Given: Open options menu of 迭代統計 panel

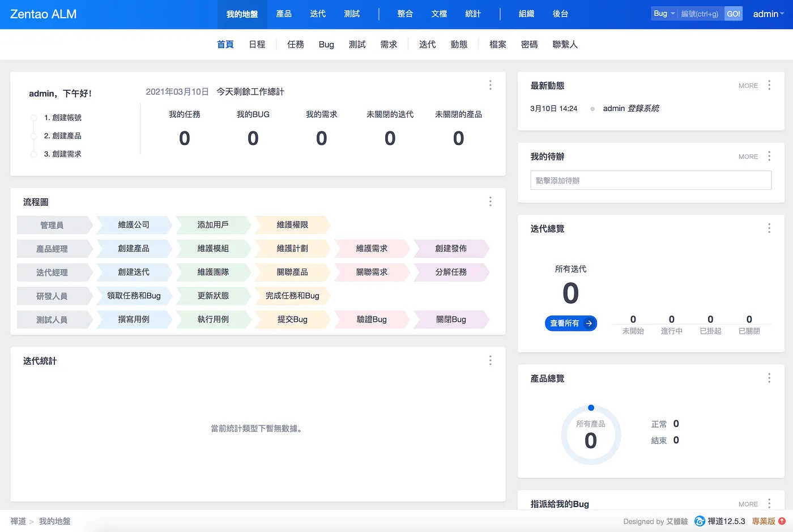Looking at the screenshot, I should pyautogui.click(x=491, y=360).
